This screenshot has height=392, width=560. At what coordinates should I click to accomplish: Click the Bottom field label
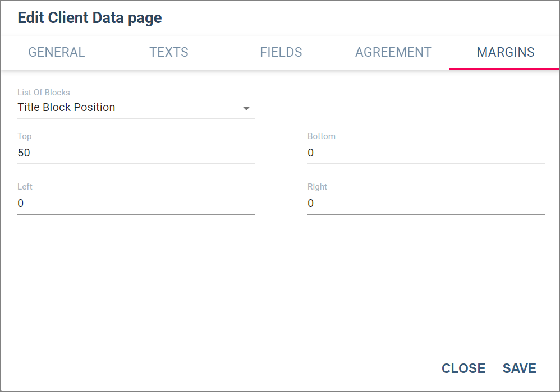(x=322, y=136)
